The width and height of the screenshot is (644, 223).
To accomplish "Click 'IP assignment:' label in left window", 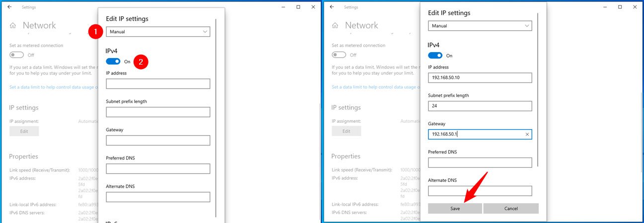I will coord(24,121).
